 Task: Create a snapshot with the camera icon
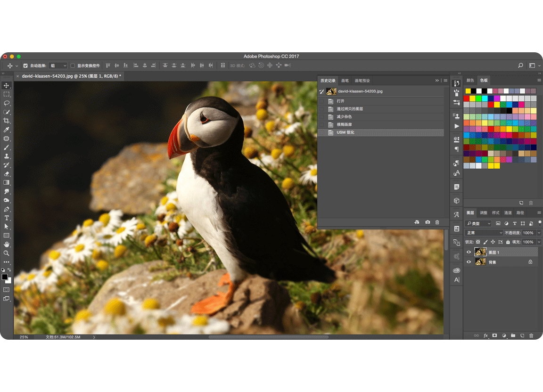tap(428, 222)
